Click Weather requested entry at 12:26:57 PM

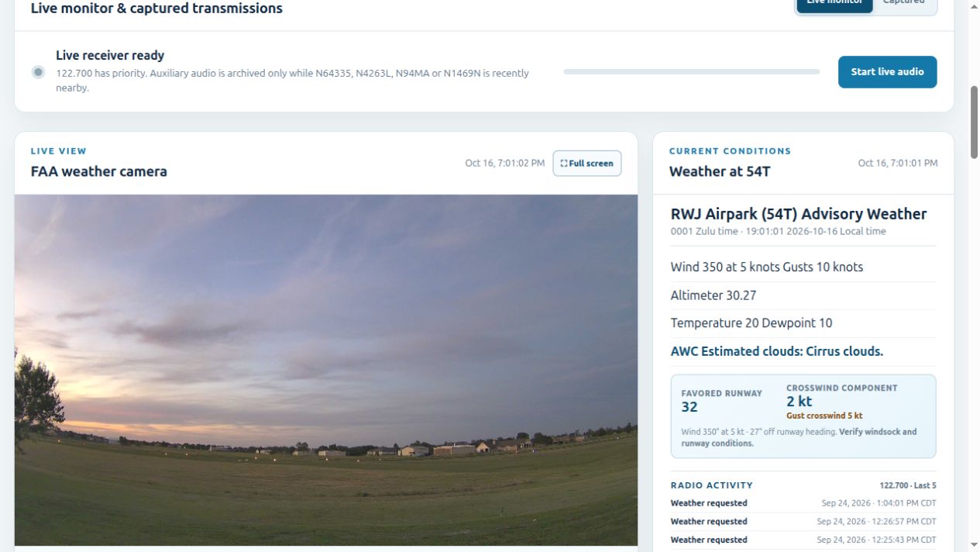tap(803, 522)
